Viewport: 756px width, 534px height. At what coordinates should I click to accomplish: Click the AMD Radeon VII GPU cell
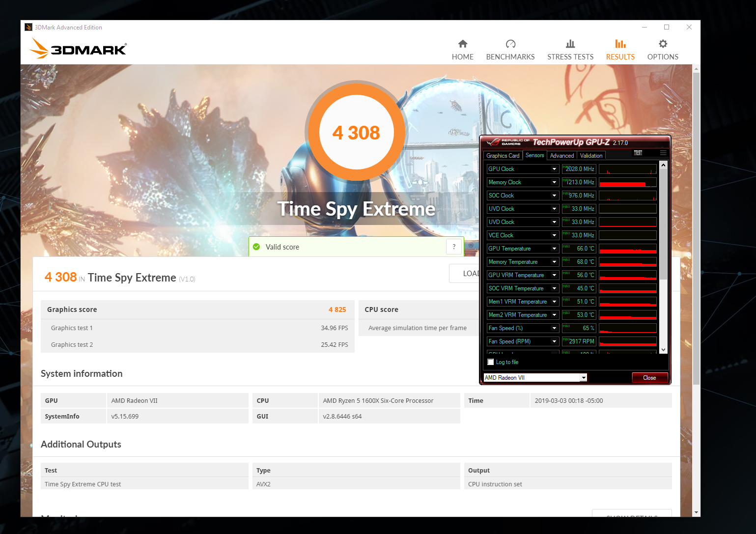[177, 400]
